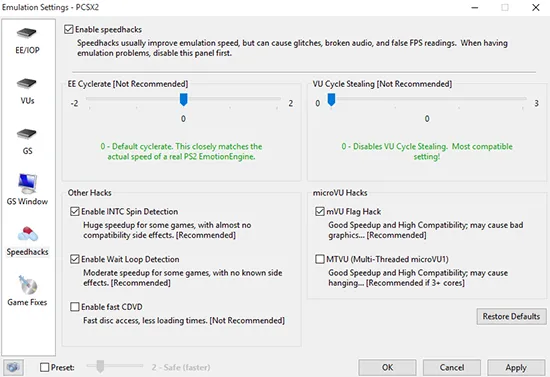
Task: Click the Restore Defaults button
Action: (511, 316)
